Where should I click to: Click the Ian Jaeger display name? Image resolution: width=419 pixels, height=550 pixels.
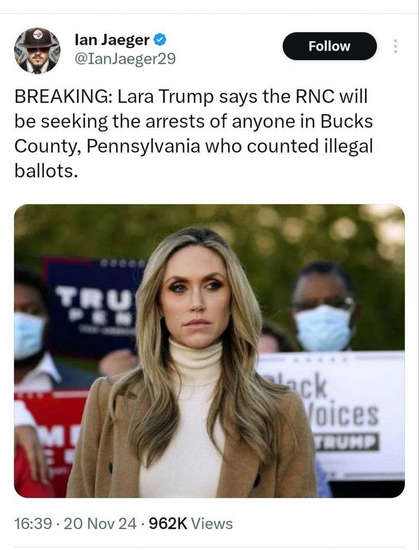(112, 40)
